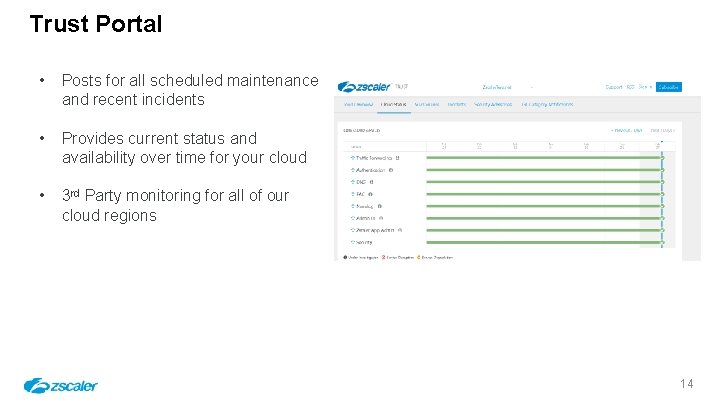The height and width of the screenshot is (405, 720).
Task: Click the bullet '3rd Party monitoring'
Action: click(175, 205)
